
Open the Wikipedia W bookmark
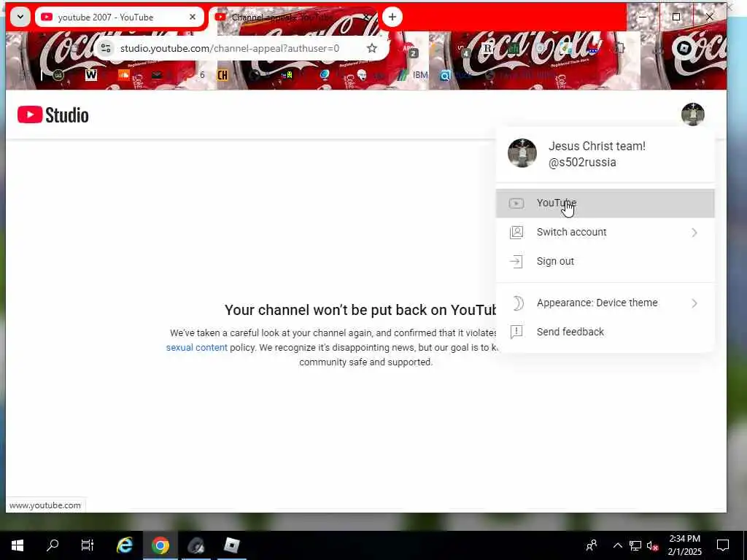[91, 75]
